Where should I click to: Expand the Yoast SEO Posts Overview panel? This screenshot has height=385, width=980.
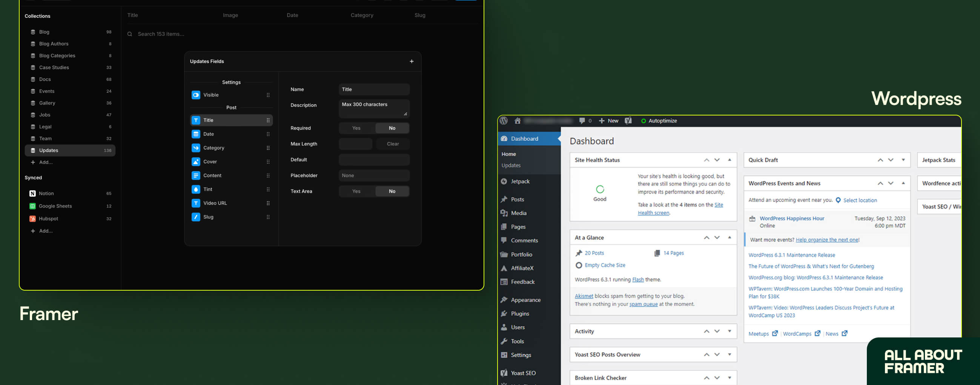[x=729, y=354]
